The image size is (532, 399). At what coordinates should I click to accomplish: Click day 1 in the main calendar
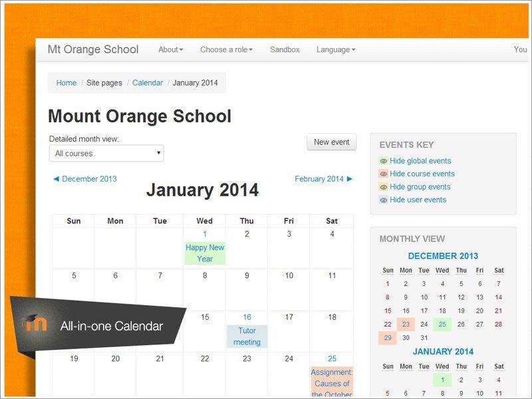[205, 234]
